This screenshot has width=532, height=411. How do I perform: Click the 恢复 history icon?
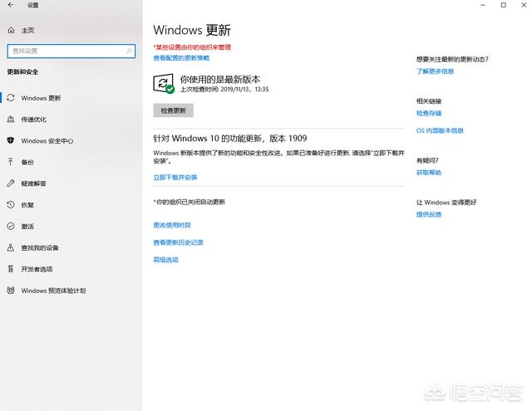[x=11, y=204]
